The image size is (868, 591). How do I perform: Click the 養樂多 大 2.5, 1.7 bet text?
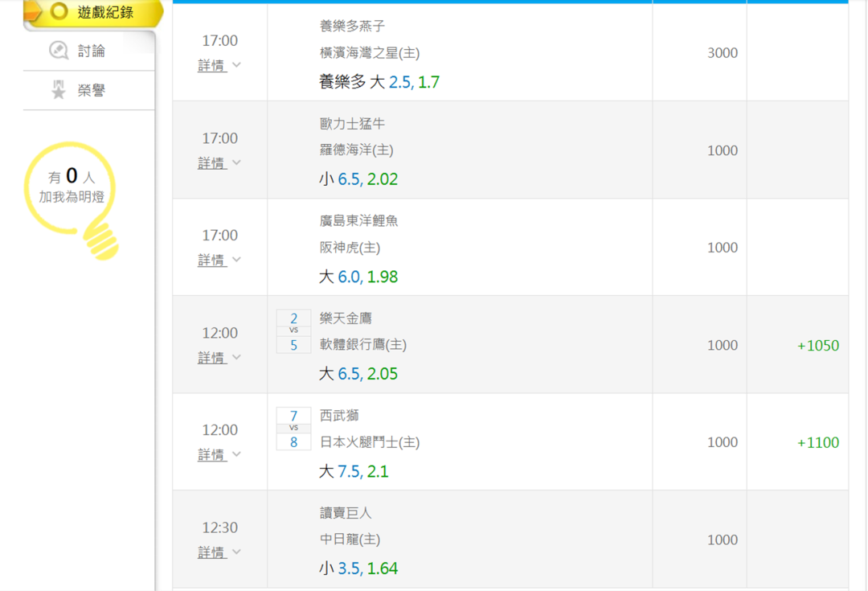(379, 82)
